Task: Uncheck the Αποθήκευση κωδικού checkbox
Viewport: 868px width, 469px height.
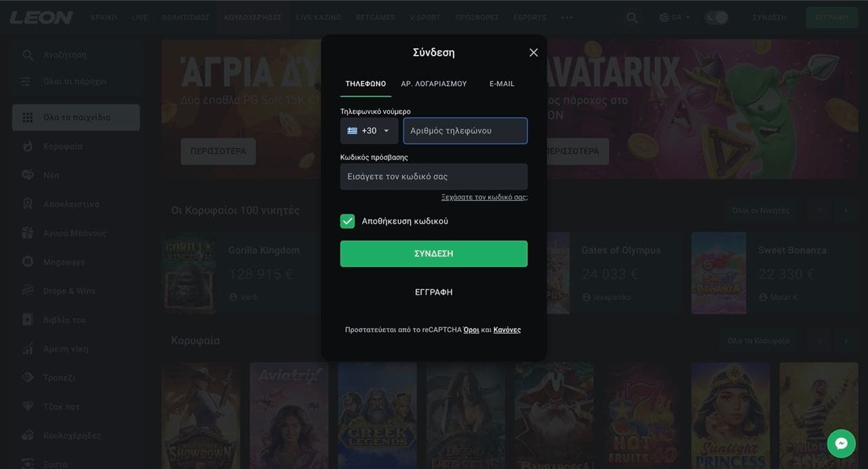Action: 347,221
